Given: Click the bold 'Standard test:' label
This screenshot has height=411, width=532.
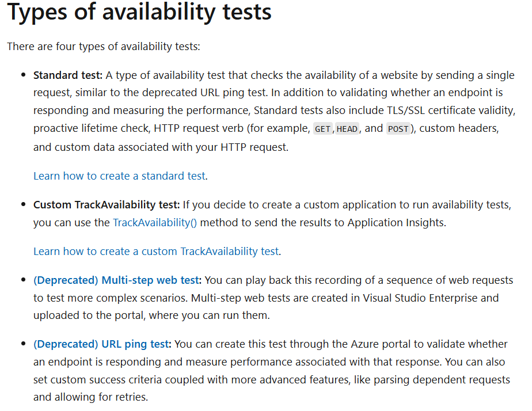Looking at the screenshot, I should [x=68, y=75].
